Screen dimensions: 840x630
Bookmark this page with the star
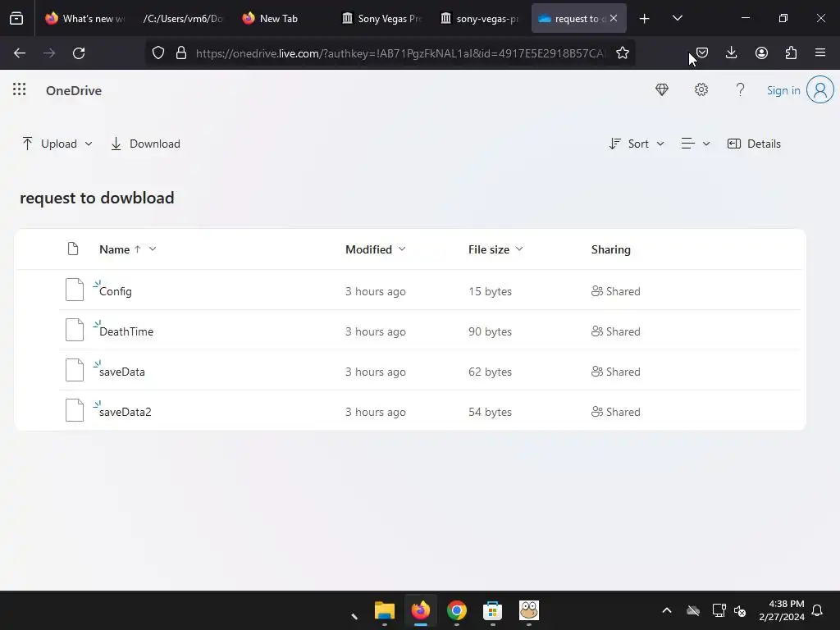coord(623,53)
